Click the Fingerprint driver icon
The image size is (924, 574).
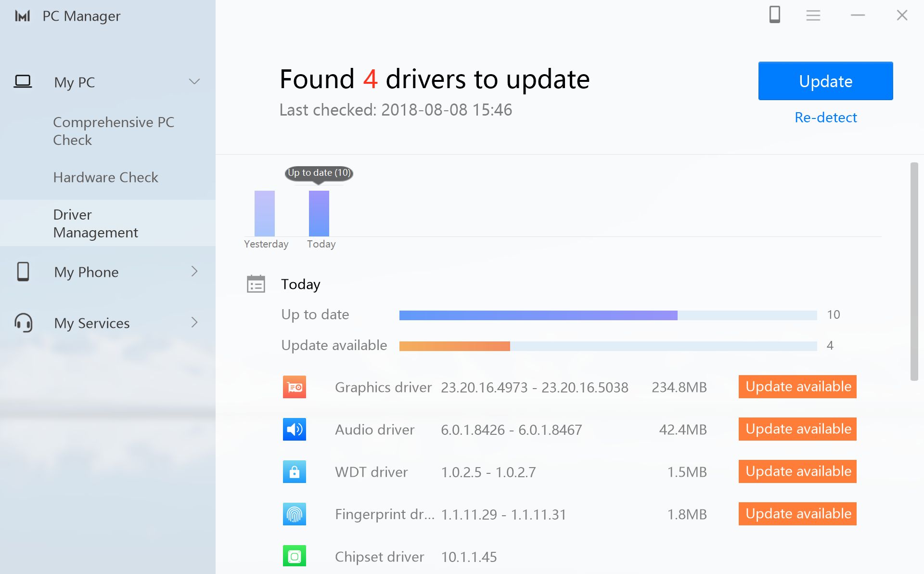coord(294,514)
